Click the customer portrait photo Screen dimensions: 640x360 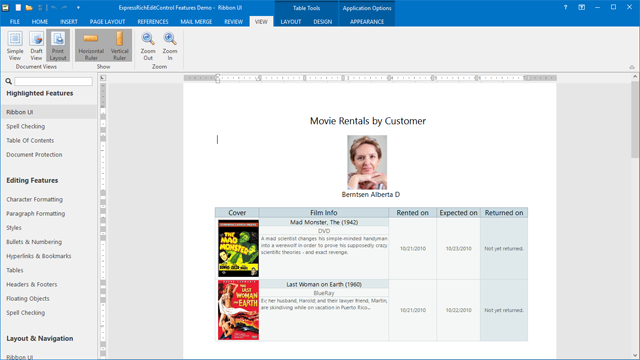(367, 162)
